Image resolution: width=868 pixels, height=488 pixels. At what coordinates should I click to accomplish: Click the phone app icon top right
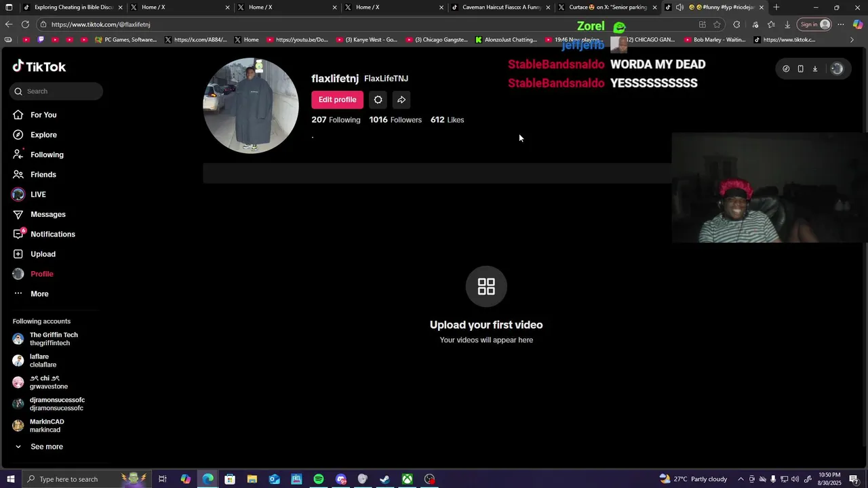(800, 68)
